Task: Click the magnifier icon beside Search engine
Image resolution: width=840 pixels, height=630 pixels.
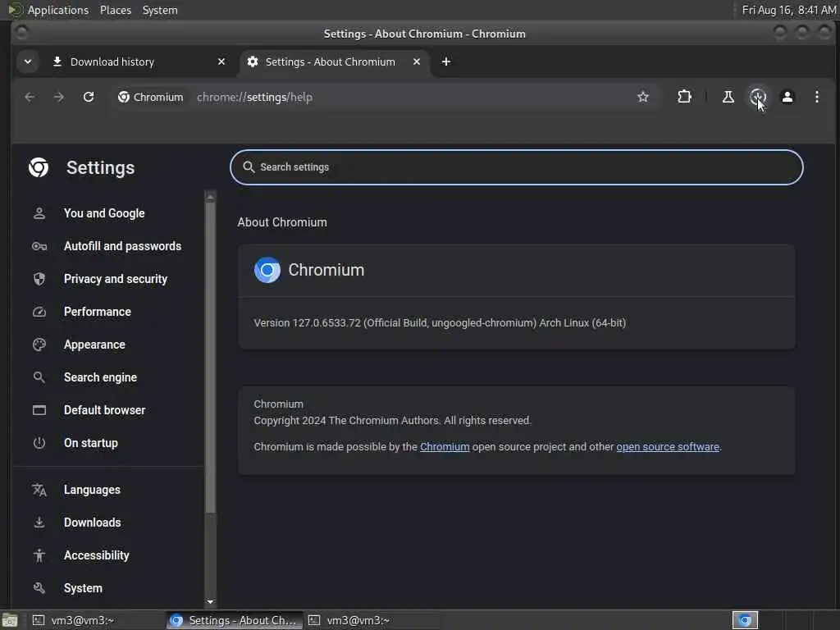Action: click(39, 377)
